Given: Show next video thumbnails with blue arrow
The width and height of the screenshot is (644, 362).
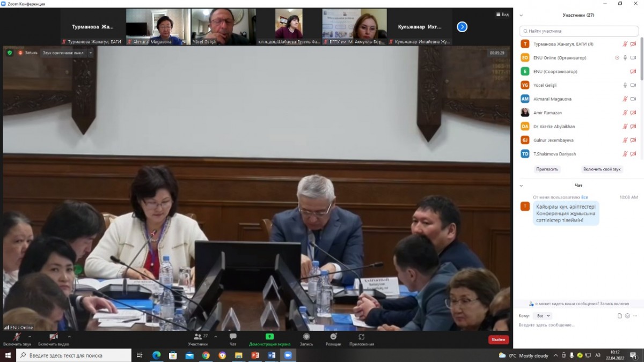Looking at the screenshot, I should click(462, 27).
